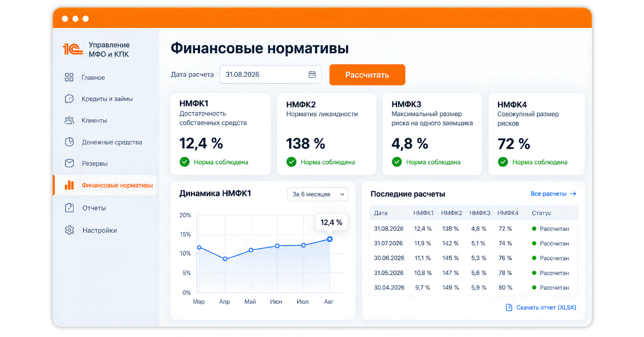
Task: Click НМФК2 green check status icon
Action: pos(291,162)
